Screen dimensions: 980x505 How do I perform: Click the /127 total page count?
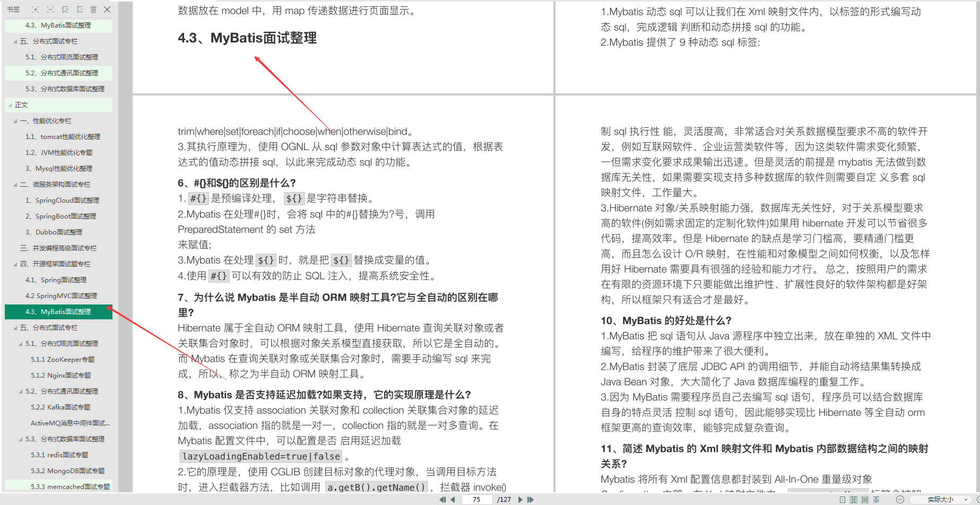(504, 499)
